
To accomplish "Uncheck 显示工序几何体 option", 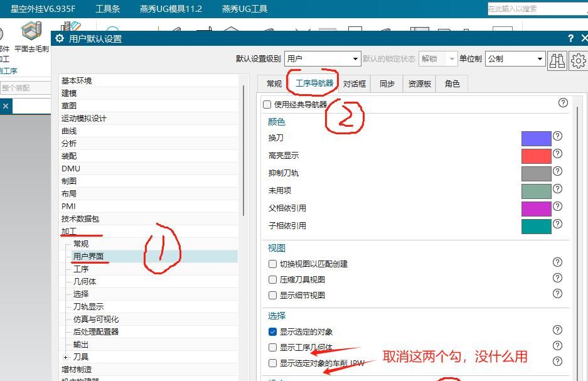I will [272, 346].
